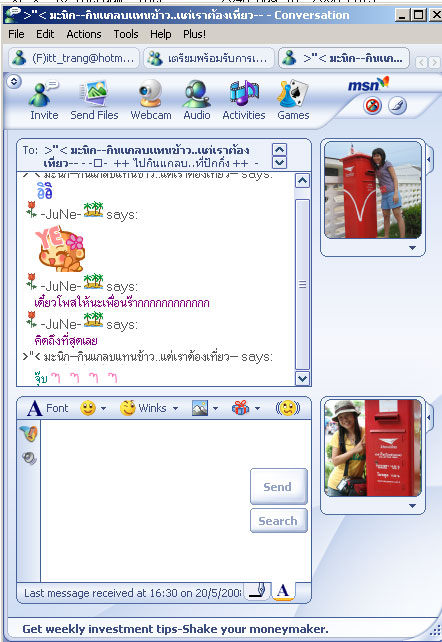Image resolution: width=442 pixels, height=642 pixels.
Task: Start an Audio call
Action: [196, 100]
